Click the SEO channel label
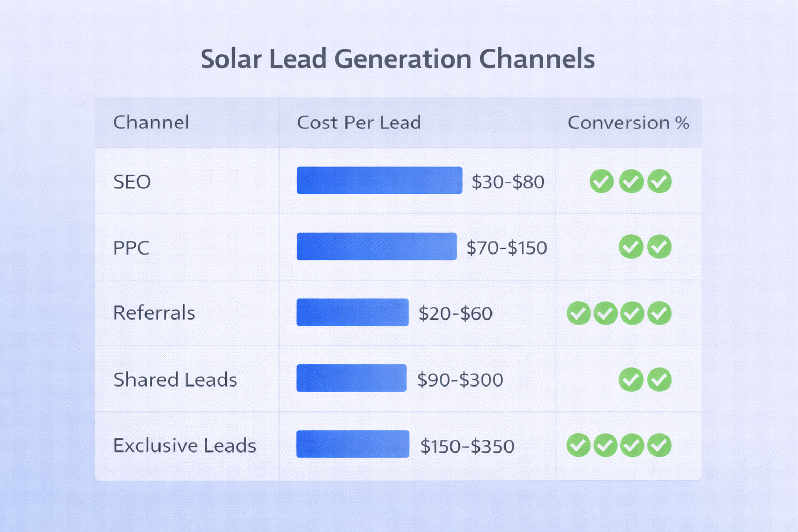The height and width of the screenshot is (532, 798). coord(132,182)
